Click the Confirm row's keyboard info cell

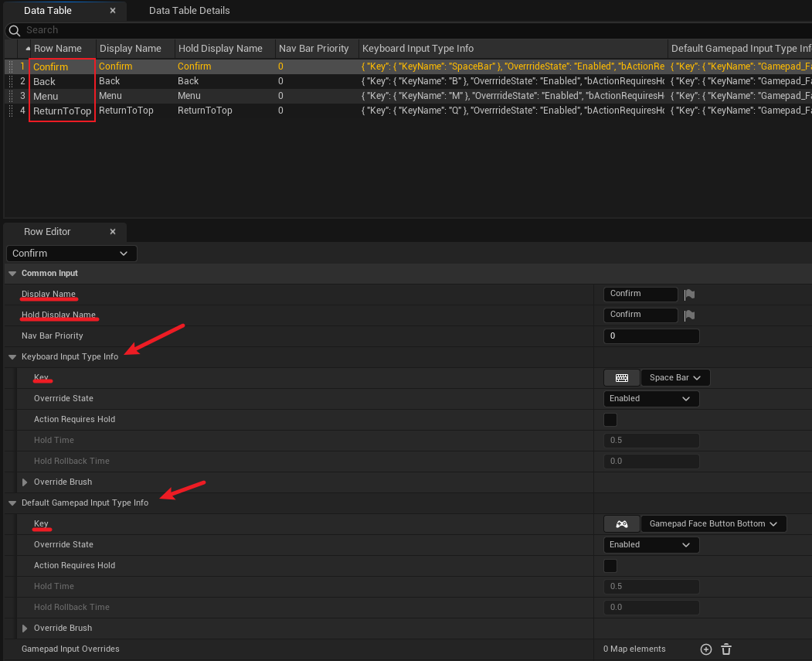(513, 66)
